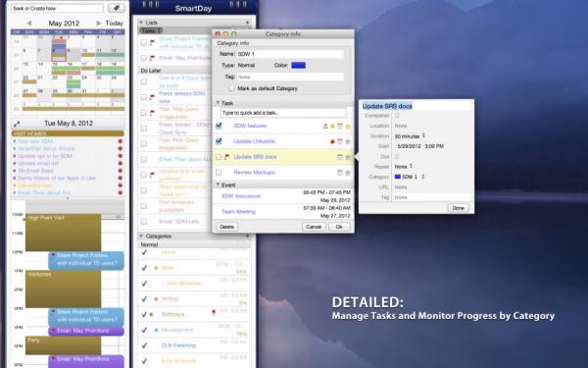Go to next month with the right arrow
The height and width of the screenshot is (368, 588).
coord(99,24)
